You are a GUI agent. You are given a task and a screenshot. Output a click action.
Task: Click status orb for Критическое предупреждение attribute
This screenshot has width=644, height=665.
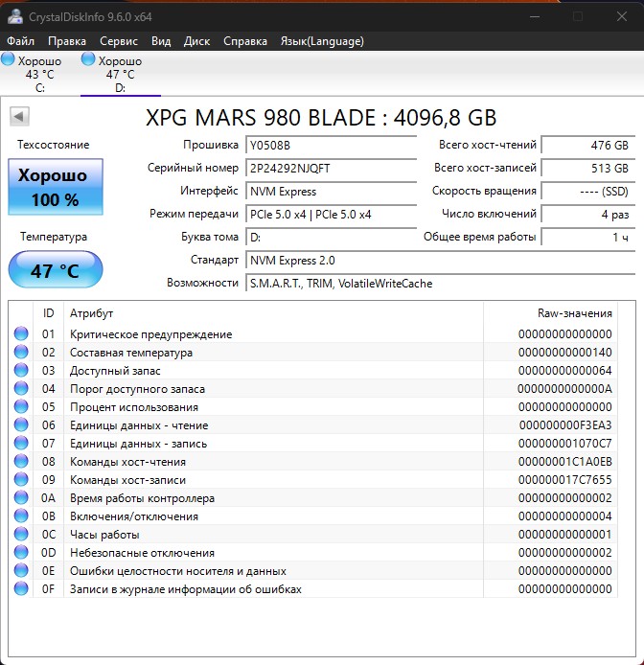click(21, 334)
